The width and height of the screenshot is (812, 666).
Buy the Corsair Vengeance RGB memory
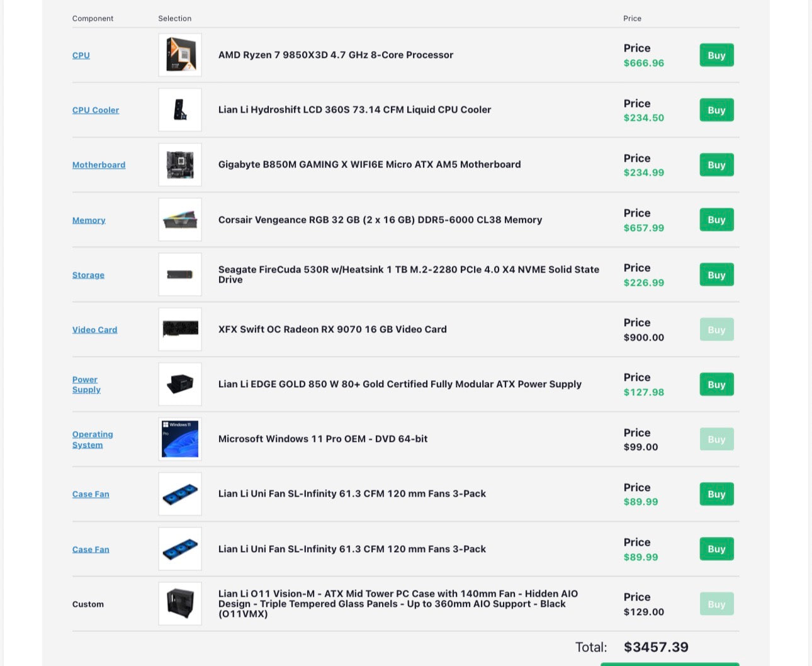tap(716, 220)
